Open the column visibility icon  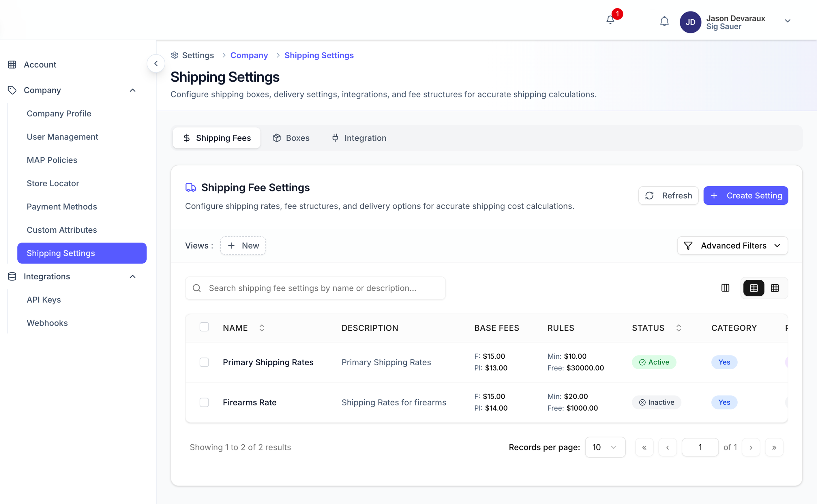click(725, 288)
